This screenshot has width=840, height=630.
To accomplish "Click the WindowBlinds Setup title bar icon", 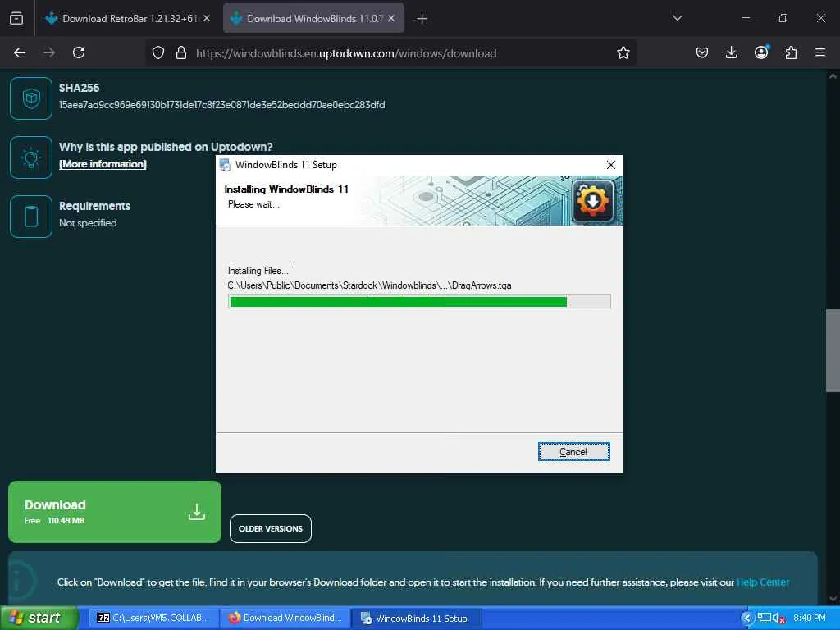I will [x=226, y=165].
